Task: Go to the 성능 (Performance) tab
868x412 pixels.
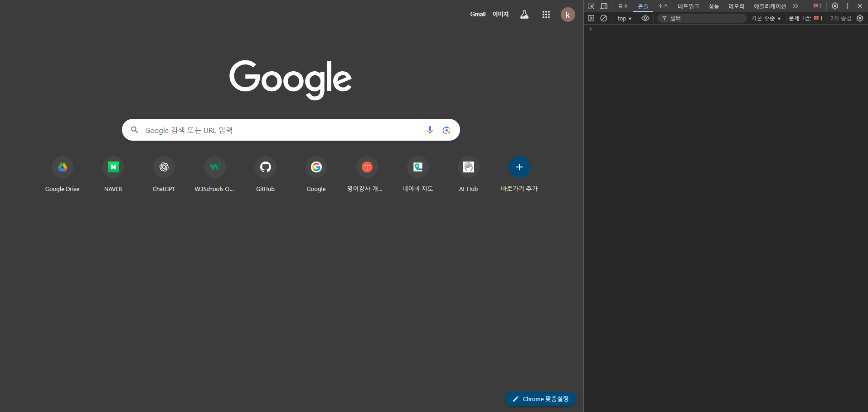Action: click(714, 6)
